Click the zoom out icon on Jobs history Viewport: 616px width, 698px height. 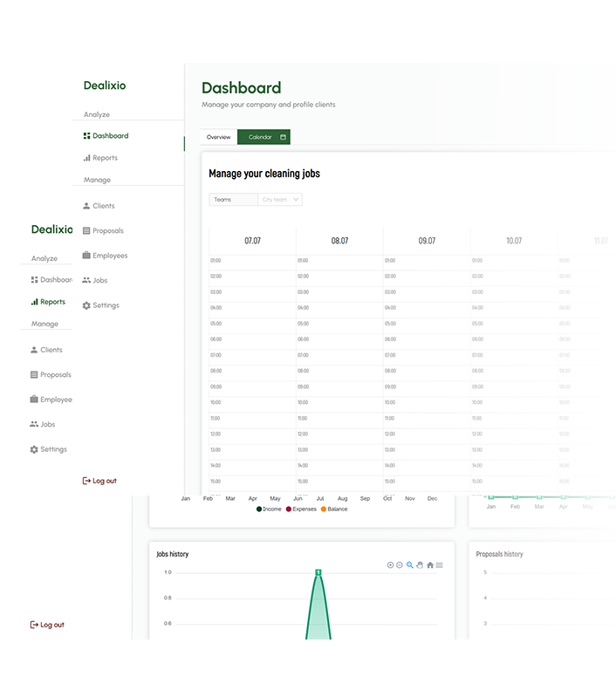pyautogui.click(x=400, y=565)
